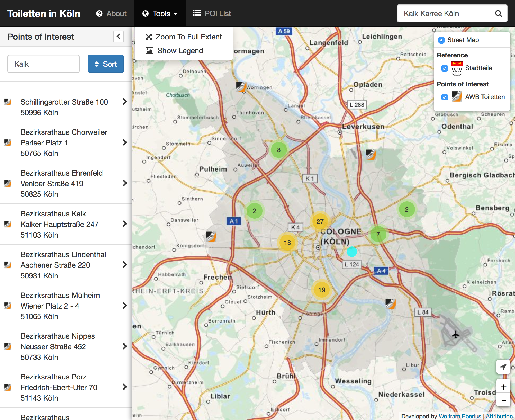Screen dimensions: 515x420
Task: Click the toilet marker near Königsdorf
Action: [x=211, y=236]
